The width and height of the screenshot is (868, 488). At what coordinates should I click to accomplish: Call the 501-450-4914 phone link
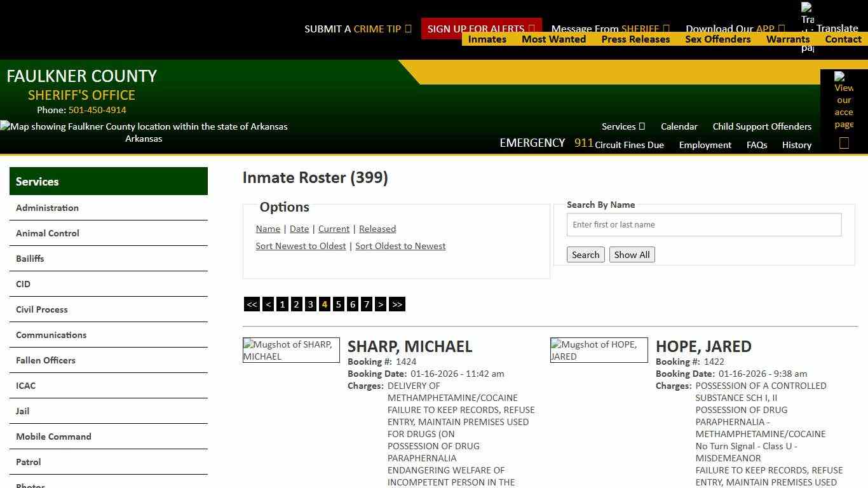point(97,110)
